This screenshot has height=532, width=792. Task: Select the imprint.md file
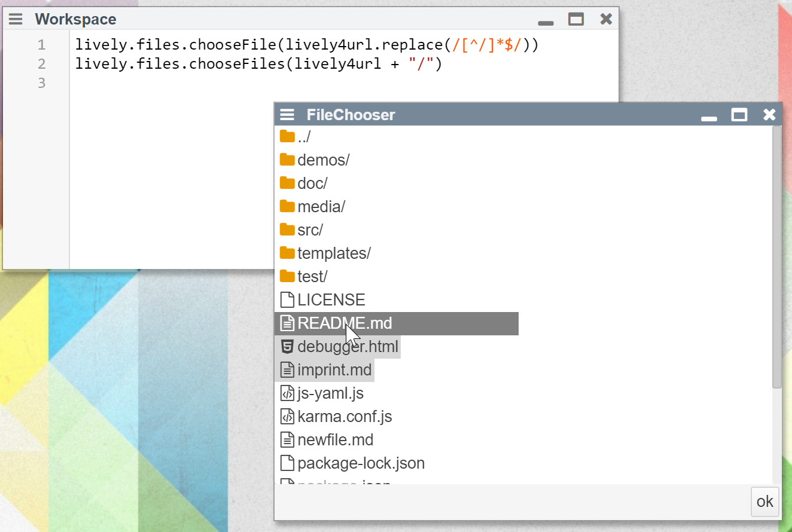pos(334,370)
